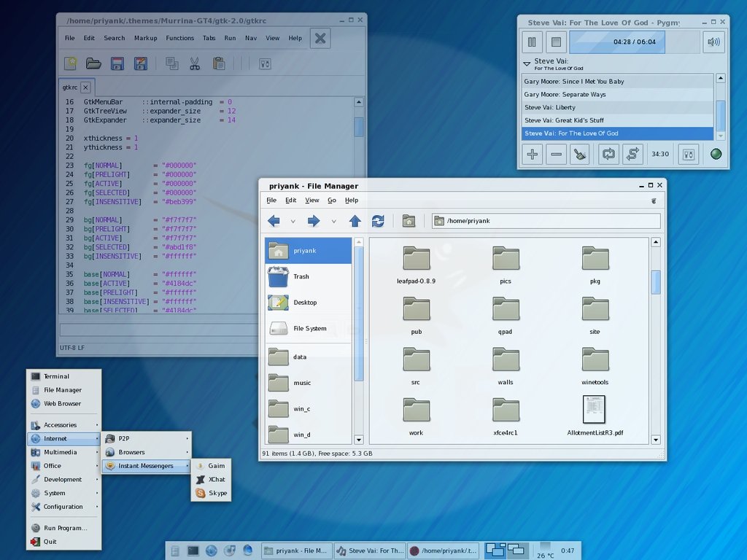The width and height of the screenshot is (747, 560).
Task: Click the preferences icon in editor toolbar
Action: point(265,63)
